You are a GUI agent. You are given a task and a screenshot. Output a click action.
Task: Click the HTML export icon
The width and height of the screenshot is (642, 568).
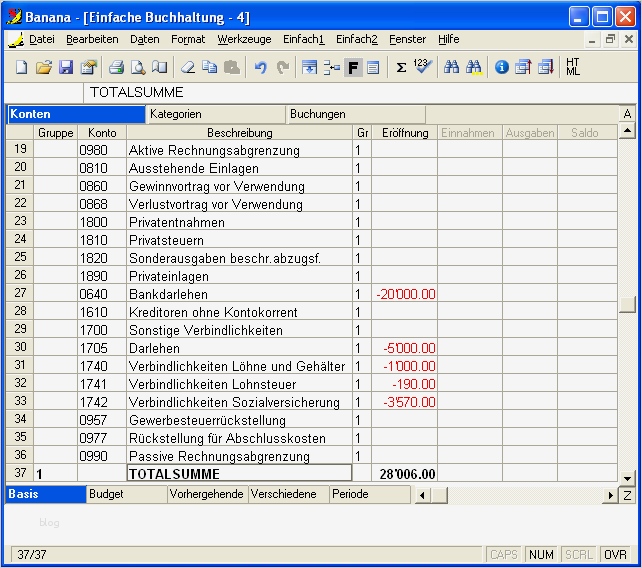coord(573,67)
